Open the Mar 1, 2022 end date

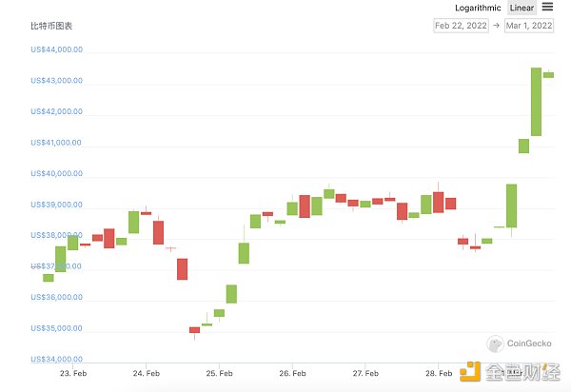[x=529, y=26]
